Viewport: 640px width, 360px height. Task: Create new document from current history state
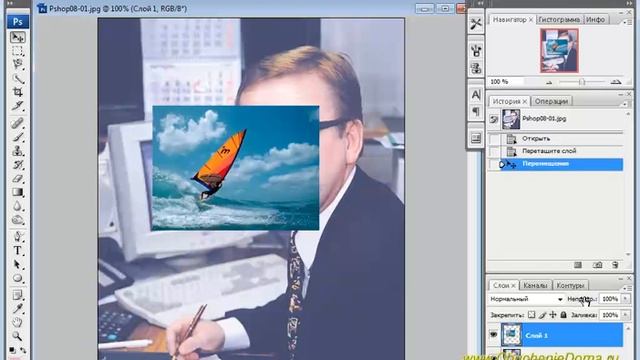tap(578, 265)
